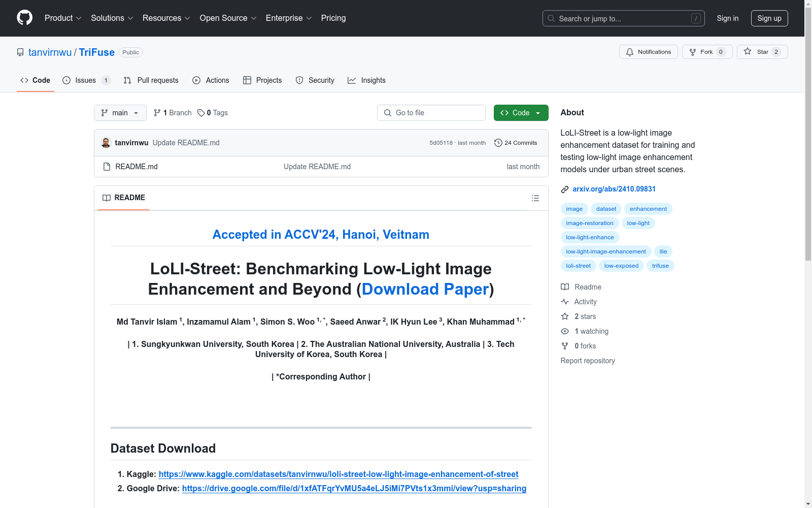Open the Projects tab
Viewport: 812px width, 508px height.
point(262,80)
